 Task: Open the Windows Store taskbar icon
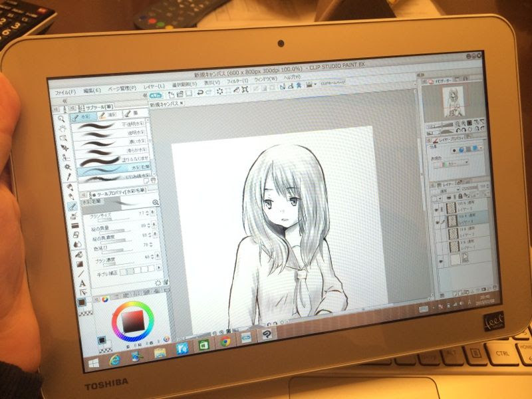(x=204, y=345)
